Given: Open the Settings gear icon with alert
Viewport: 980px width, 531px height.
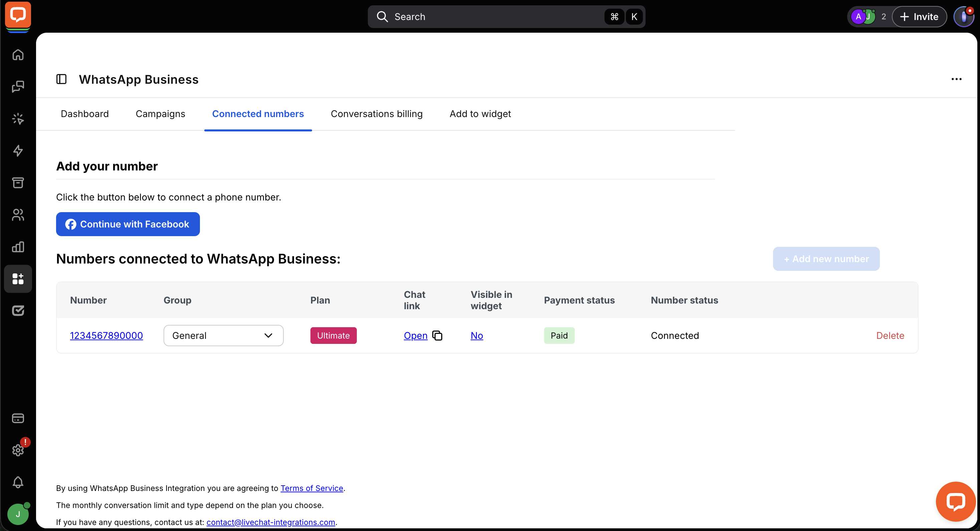Looking at the screenshot, I should point(18,450).
